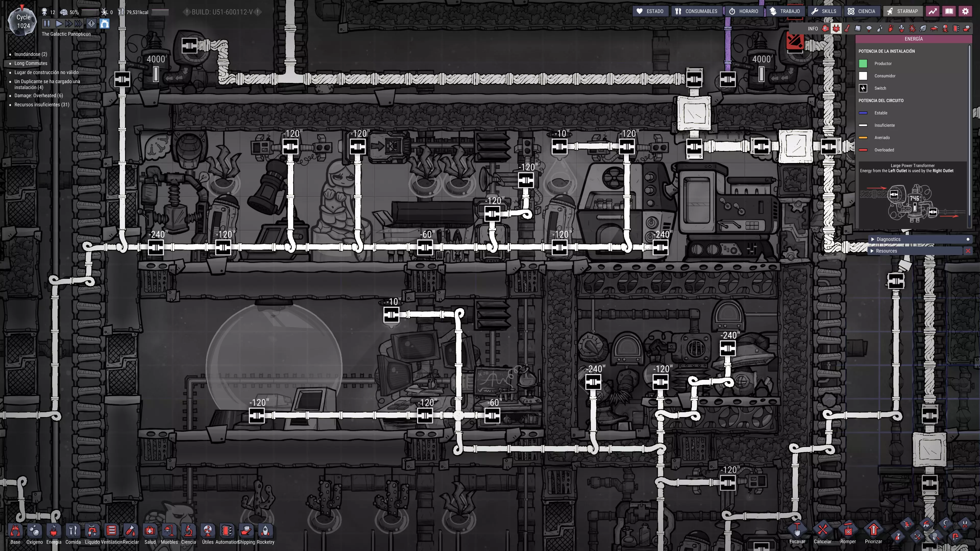Viewport: 980px width, 551px height.
Task: Select the Oxígeno build category
Action: pos(35,531)
